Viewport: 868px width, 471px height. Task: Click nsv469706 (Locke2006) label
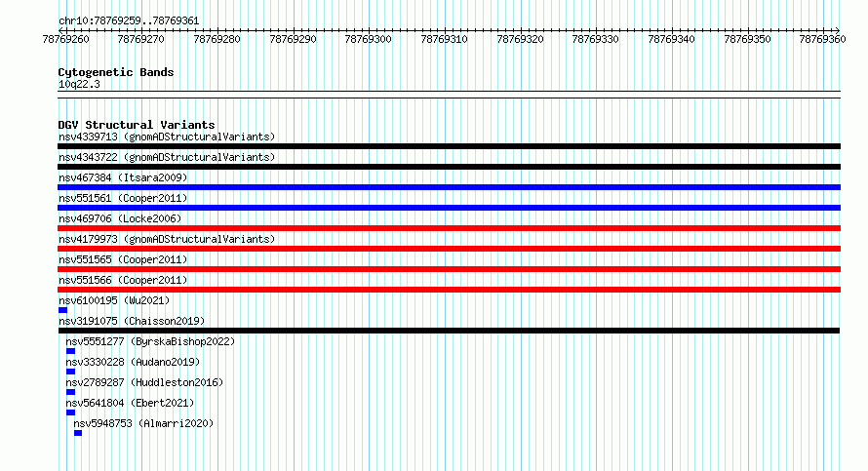120,218
